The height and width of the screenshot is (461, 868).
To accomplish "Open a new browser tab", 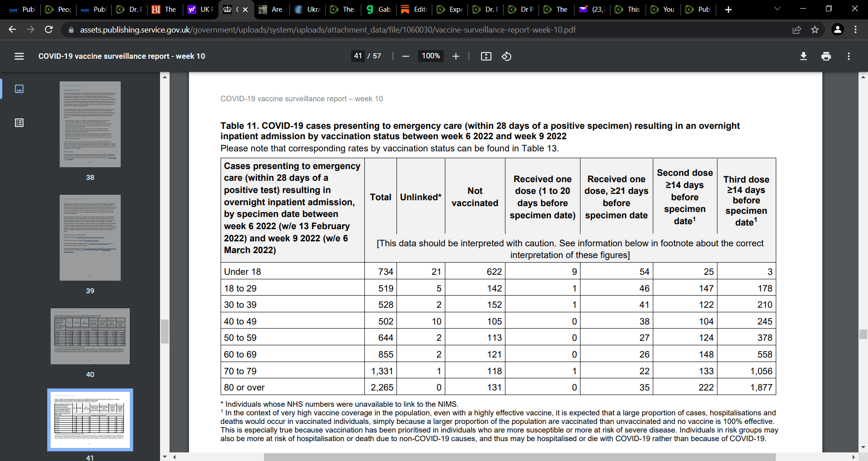I will pyautogui.click(x=728, y=9).
